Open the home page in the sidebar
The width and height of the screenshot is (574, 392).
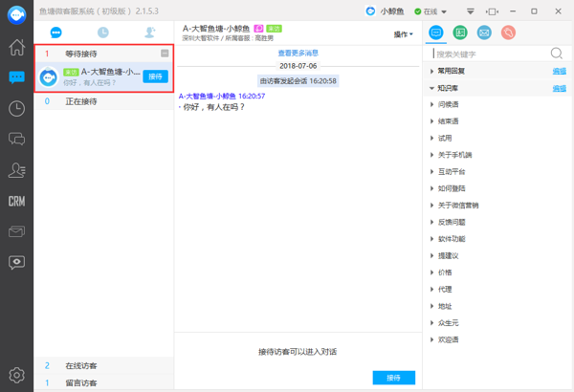16,48
